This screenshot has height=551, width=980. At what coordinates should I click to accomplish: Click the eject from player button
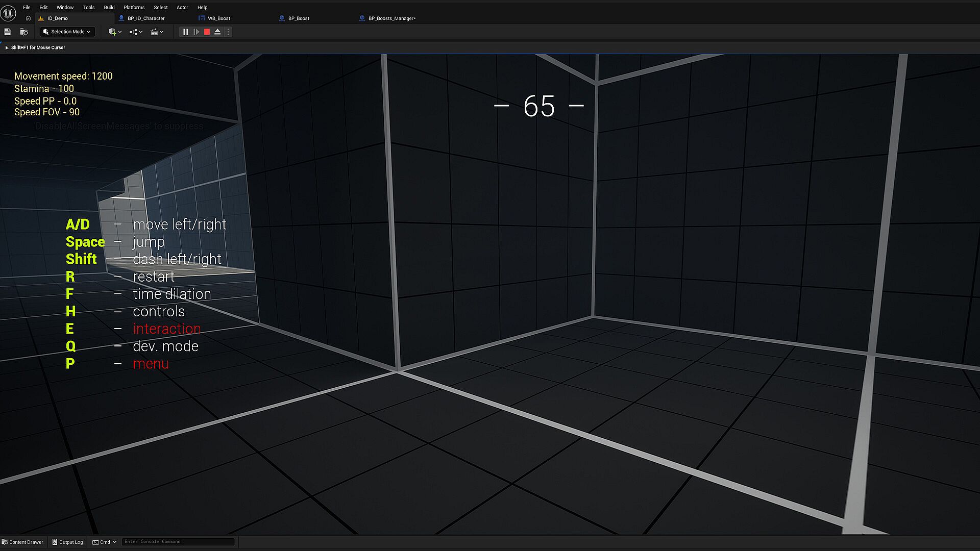[x=217, y=32]
